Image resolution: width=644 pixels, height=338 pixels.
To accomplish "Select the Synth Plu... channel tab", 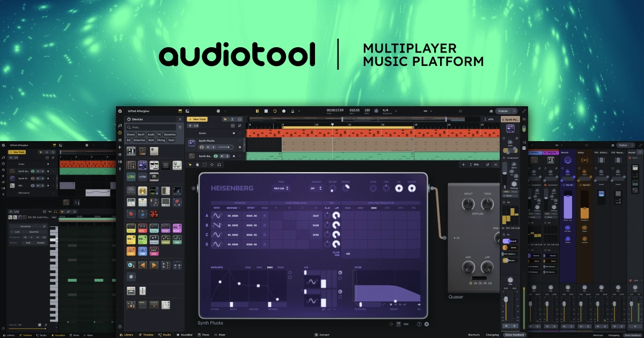I will point(510,120).
